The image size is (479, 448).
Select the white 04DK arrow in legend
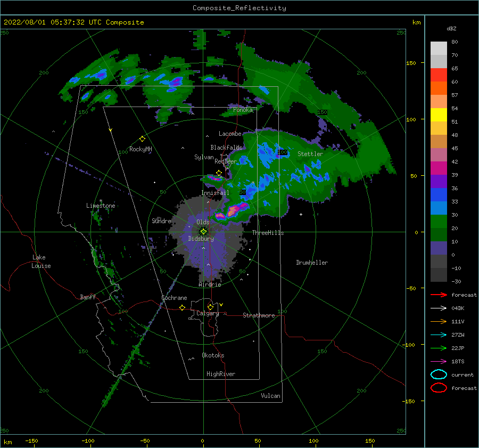click(x=439, y=308)
